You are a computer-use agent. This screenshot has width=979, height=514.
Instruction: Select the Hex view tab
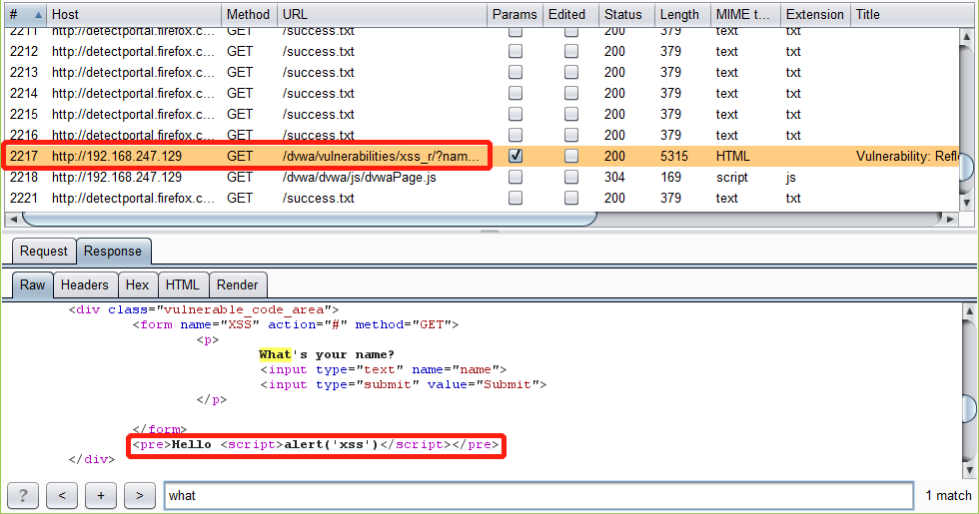(137, 285)
